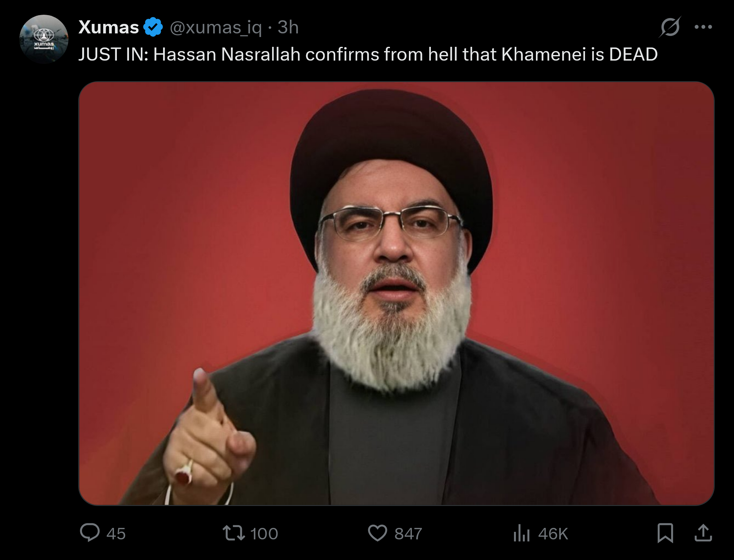Click the like count 847

point(408,534)
